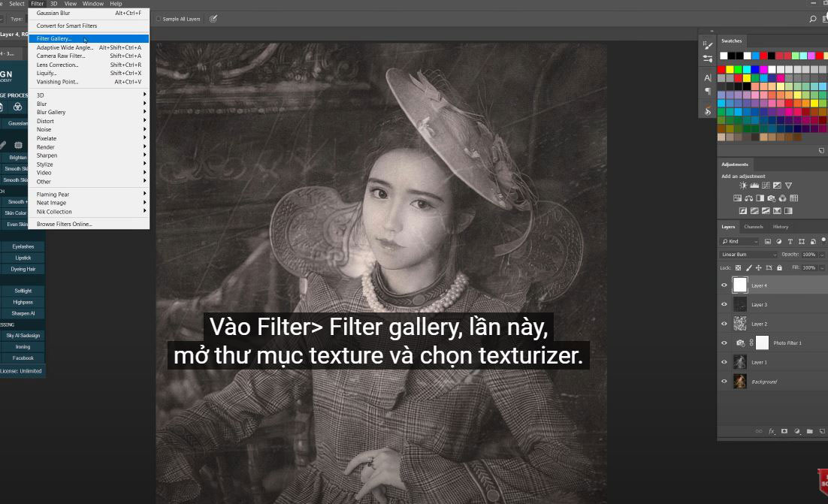Image resolution: width=828 pixels, height=504 pixels.
Task: Add a Photo Filter adjustment
Action: [772, 198]
